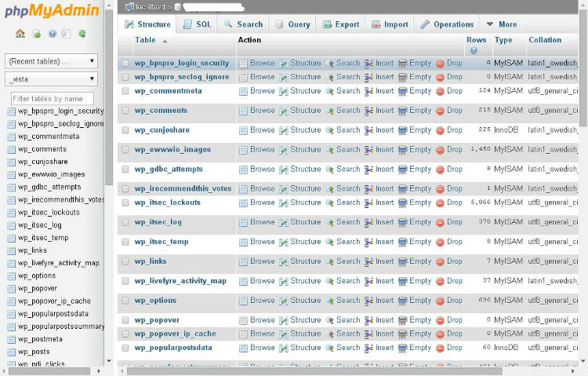Check the wp_commentmeta row checkbox
Viewport: 588px width, 376px height.
(x=125, y=91)
